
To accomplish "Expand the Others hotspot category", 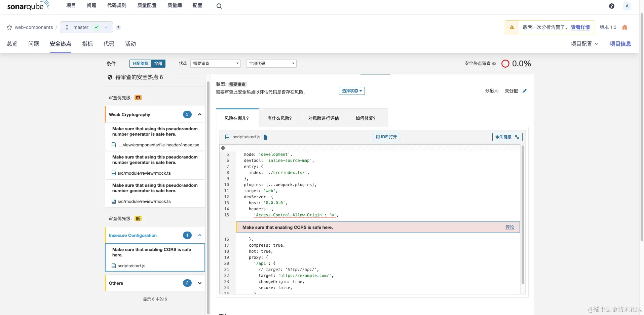I will tap(199, 283).
